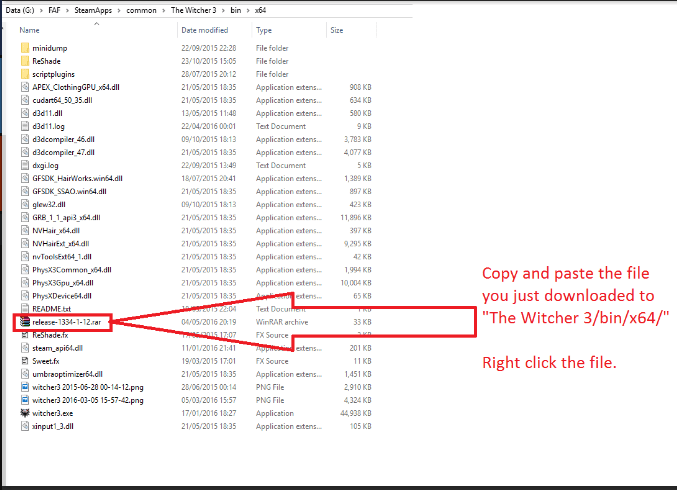
Task: Go to FAF folder in breadcrumb
Action: 54,10
